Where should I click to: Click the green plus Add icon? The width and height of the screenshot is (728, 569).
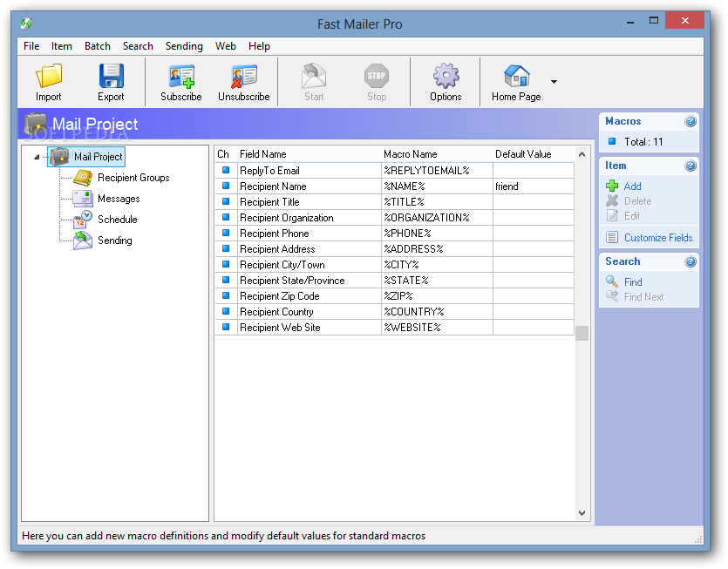pyautogui.click(x=612, y=186)
